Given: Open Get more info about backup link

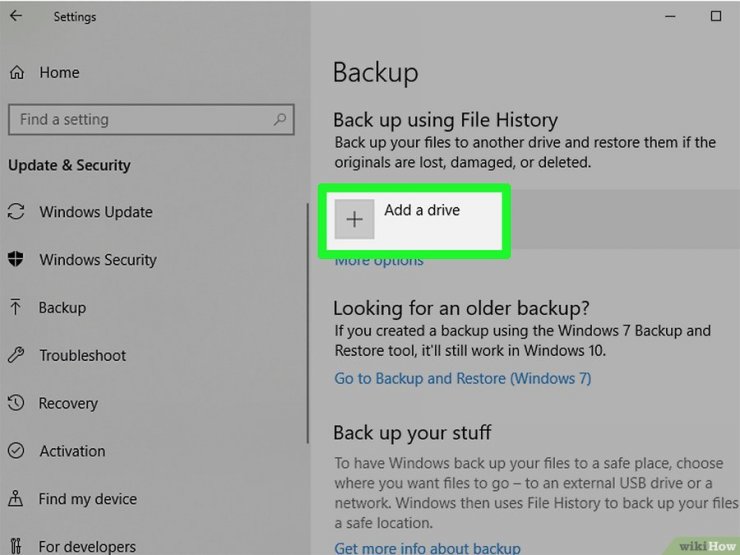Looking at the screenshot, I should click(x=427, y=547).
